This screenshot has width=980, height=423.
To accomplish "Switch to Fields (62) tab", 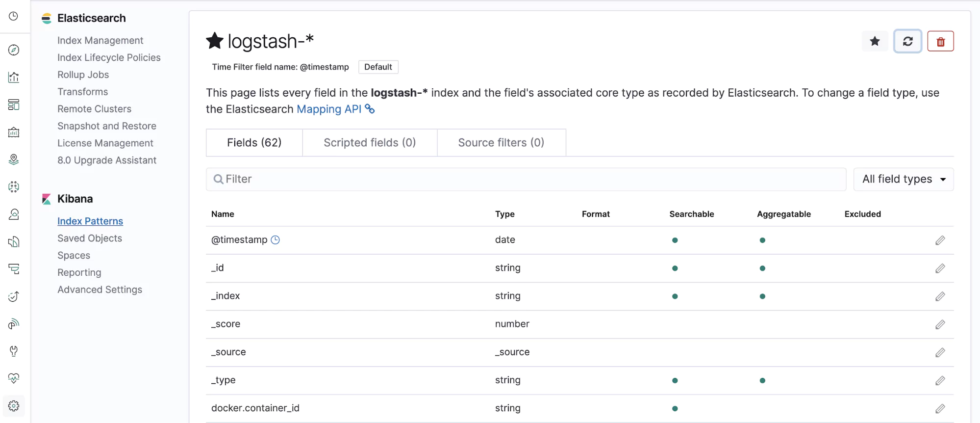I will (x=254, y=143).
